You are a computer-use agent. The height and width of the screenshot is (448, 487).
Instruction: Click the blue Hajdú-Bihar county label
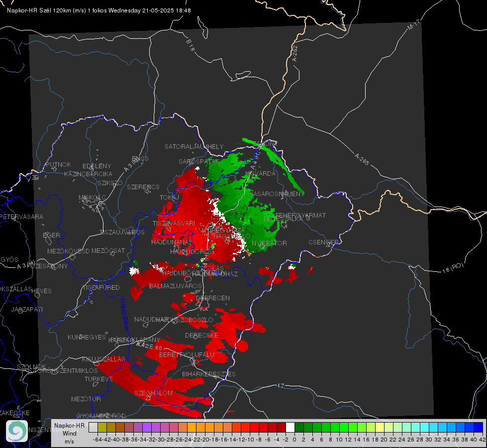click(x=124, y=314)
